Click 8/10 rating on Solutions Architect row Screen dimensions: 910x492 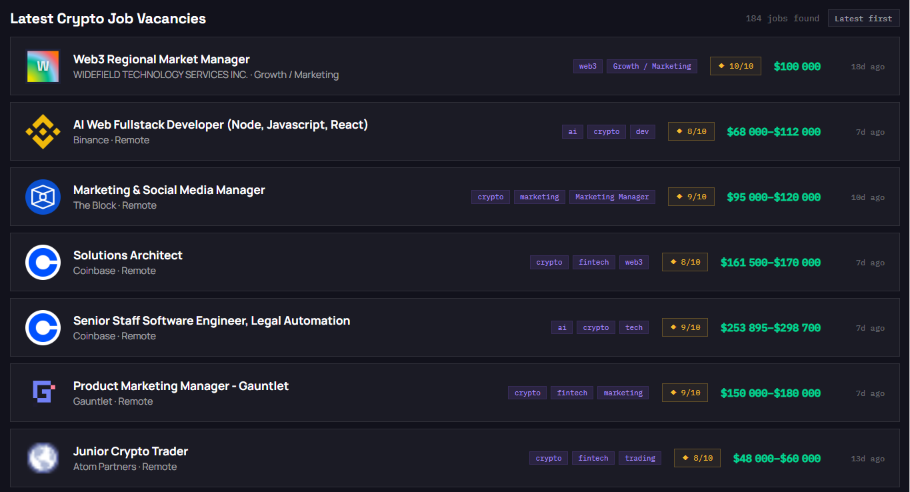685,262
